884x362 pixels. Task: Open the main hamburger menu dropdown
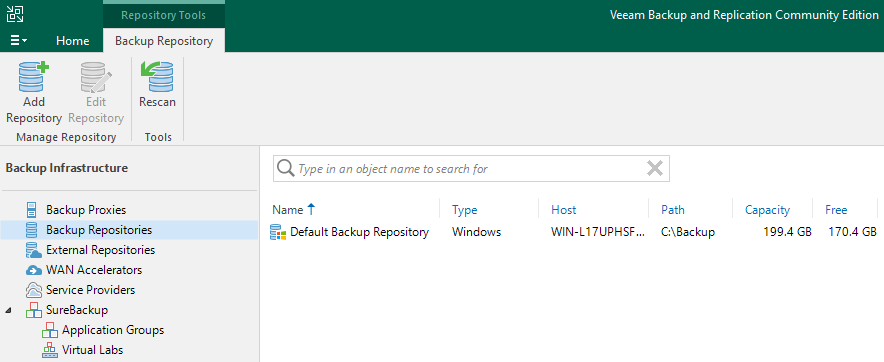19,41
